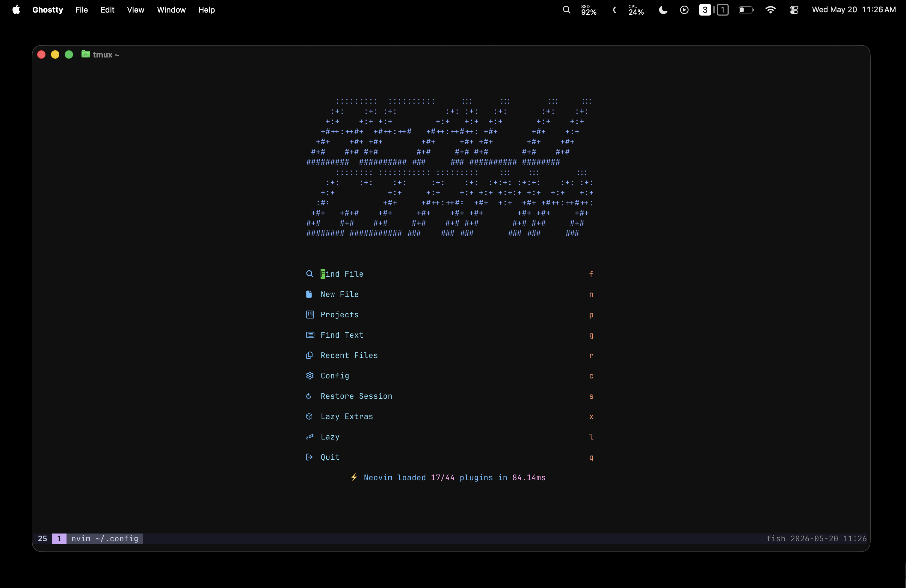Click the SSD 92% usage indicator
The image size is (906, 588).
pyautogui.click(x=588, y=10)
